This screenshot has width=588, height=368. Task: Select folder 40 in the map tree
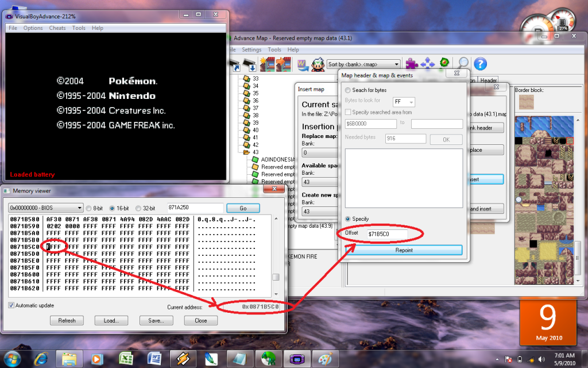252,130
